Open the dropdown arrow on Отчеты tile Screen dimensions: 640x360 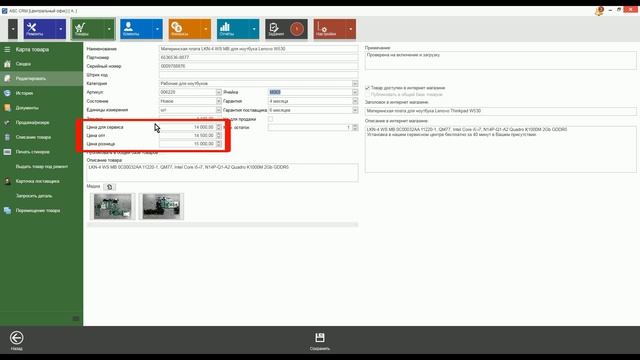[x=254, y=29]
